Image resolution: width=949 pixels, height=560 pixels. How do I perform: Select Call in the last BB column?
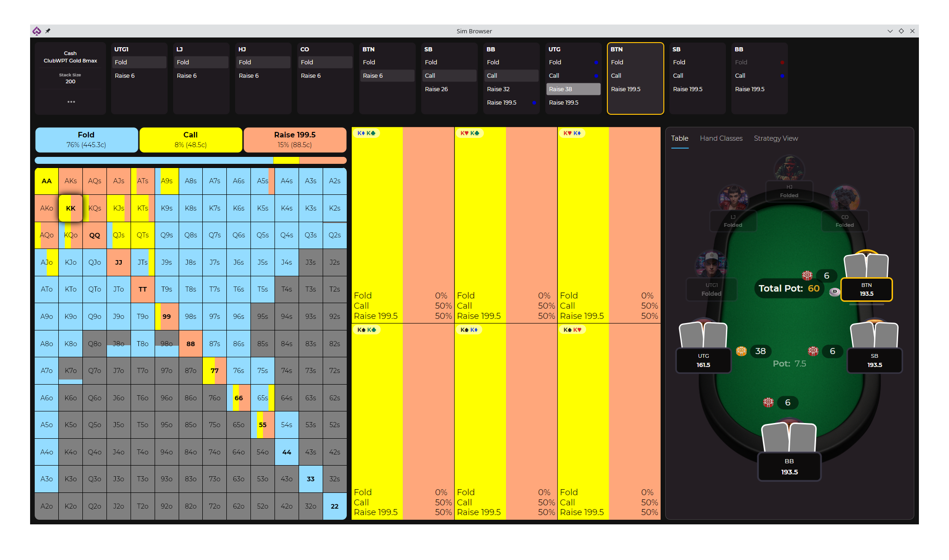coord(760,75)
